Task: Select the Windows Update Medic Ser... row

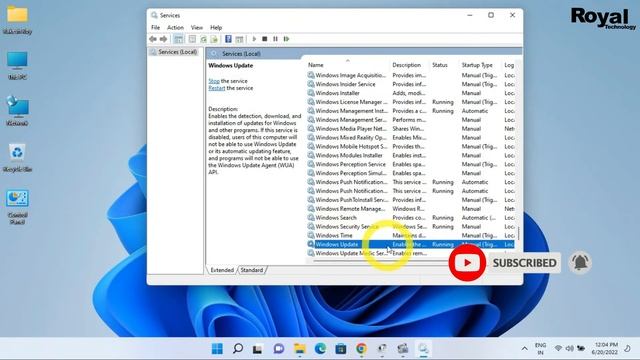Action: coord(410,253)
